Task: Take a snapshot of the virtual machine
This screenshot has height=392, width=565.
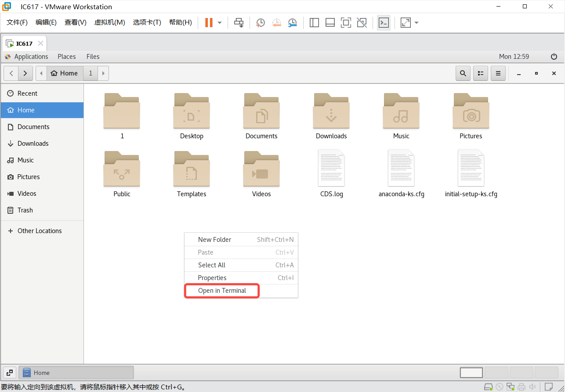Action: (261, 23)
